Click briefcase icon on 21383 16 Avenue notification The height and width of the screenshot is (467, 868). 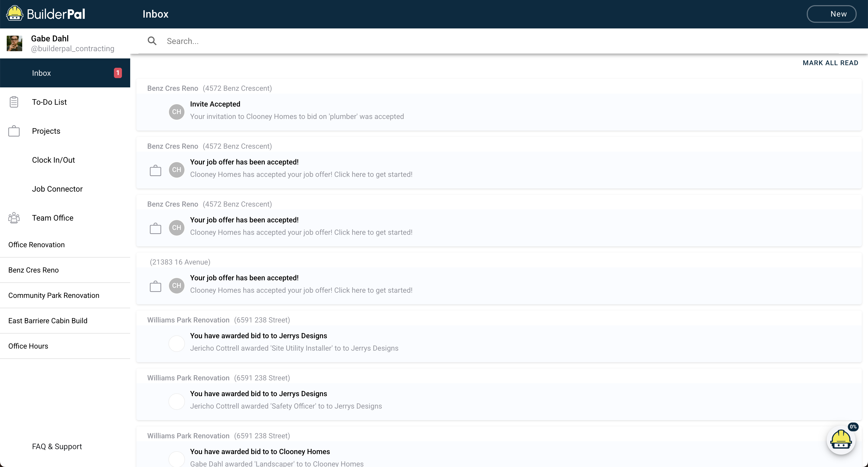(155, 286)
